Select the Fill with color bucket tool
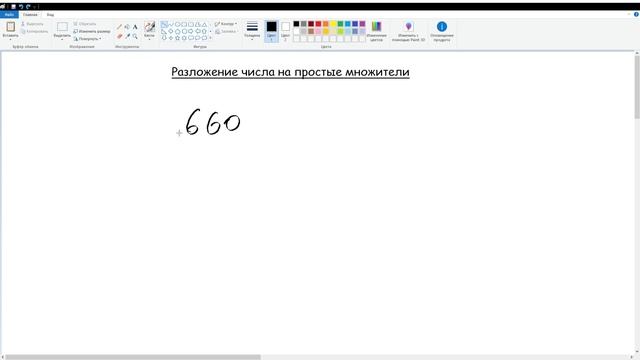Viewport: 640px width, 360px height. point(127,27)
